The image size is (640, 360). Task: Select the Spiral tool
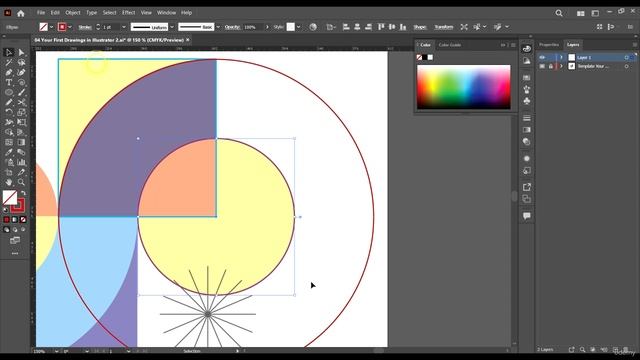coord(21,82)
